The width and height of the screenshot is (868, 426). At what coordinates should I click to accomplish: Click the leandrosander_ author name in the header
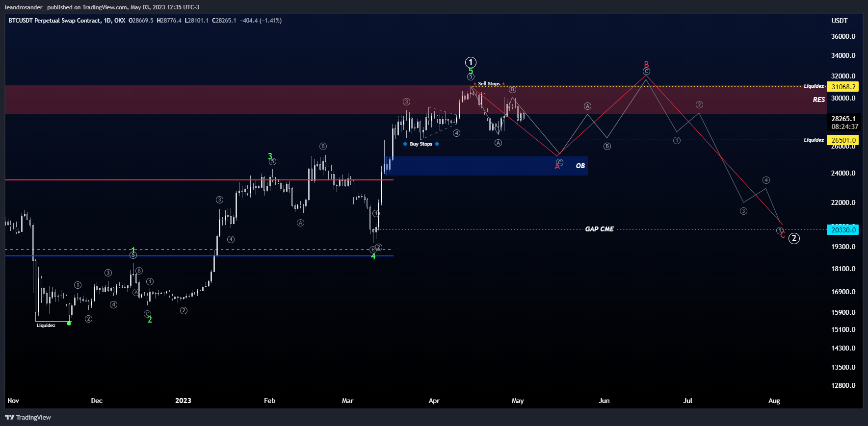coord(24,7)
